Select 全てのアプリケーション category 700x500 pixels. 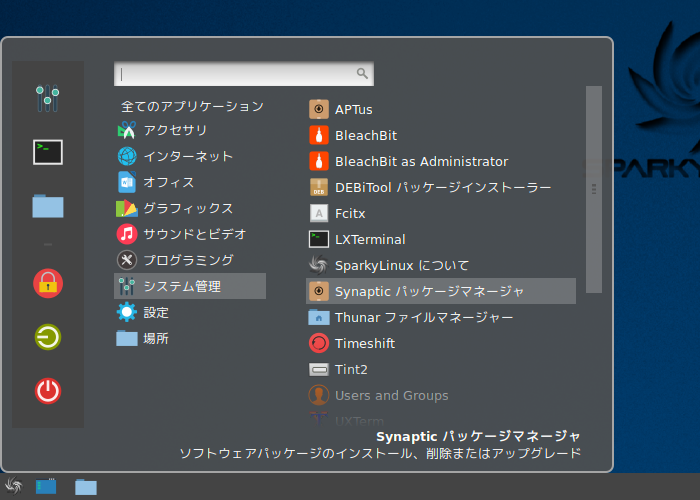[192, 106]
